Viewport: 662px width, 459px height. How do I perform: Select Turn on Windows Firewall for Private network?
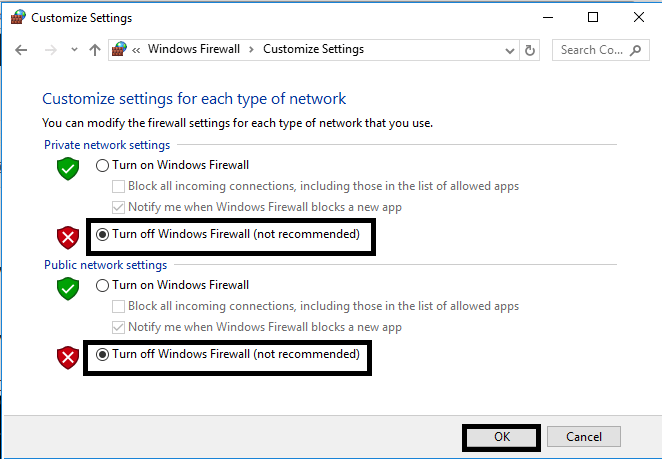102,165
